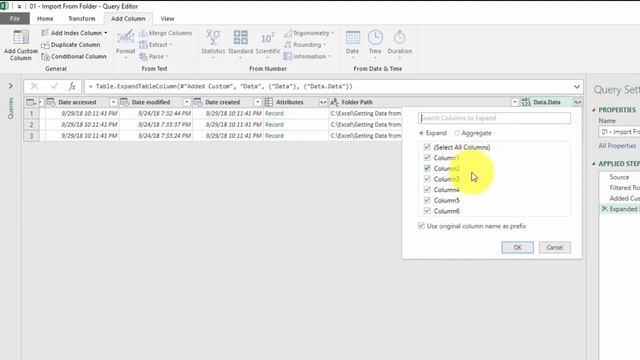The width and height of the screenshot is (640, 360).
Task: Confirm formula with checkmark icon
Action: pyautogui.click(x=54, y=86)
